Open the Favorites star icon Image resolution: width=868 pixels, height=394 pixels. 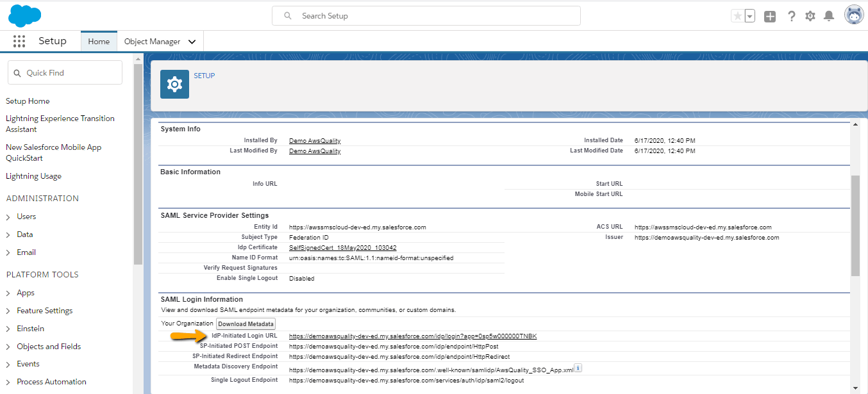pyautogui.click(x=738, y=16)
